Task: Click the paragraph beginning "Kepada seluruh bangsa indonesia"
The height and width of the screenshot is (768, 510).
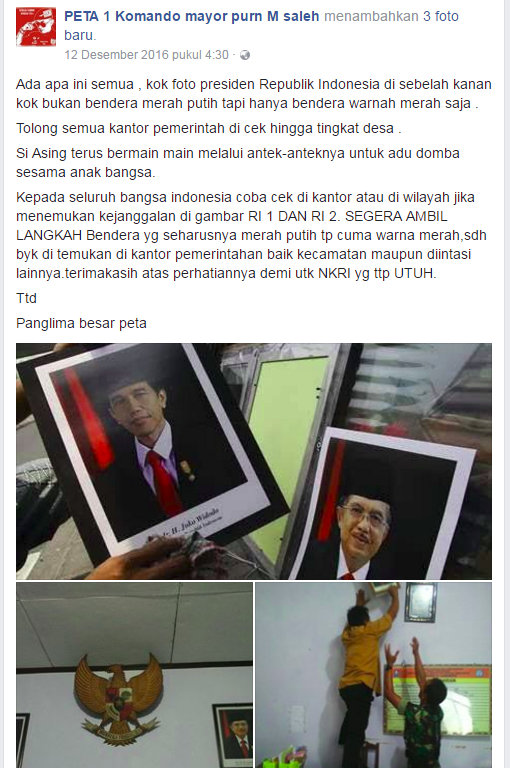Action: point(251,235)
